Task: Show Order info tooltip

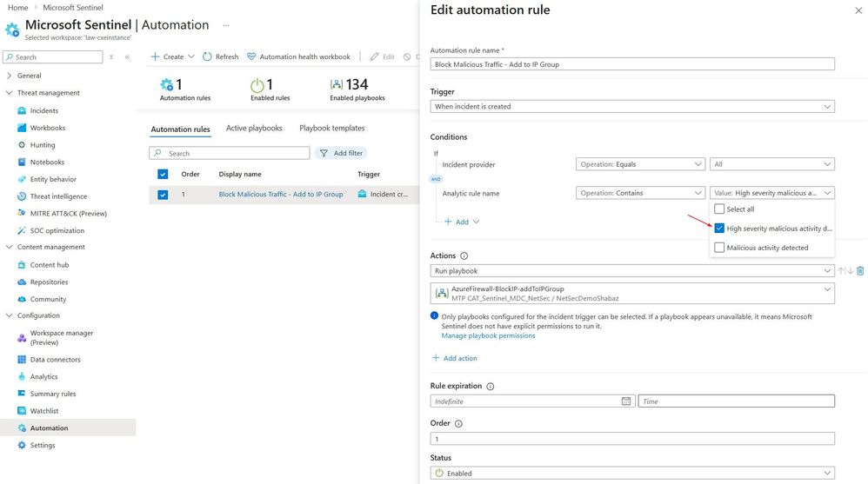Action: coord(458,424)
